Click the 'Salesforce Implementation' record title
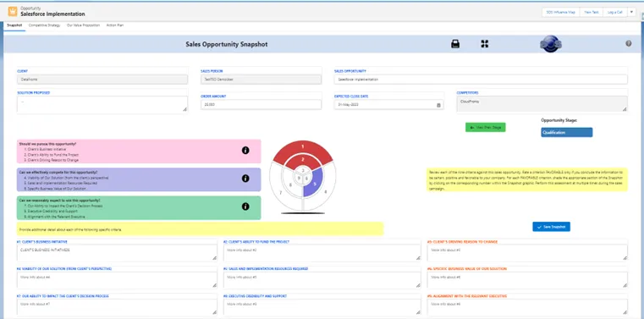The image size is (644, 319). tap(52, 14)
